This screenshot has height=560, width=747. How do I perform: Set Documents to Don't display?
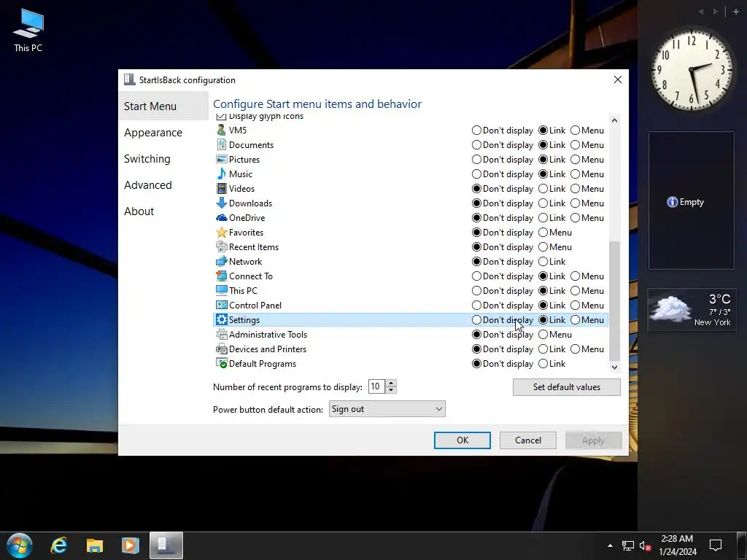pos(476,145)
